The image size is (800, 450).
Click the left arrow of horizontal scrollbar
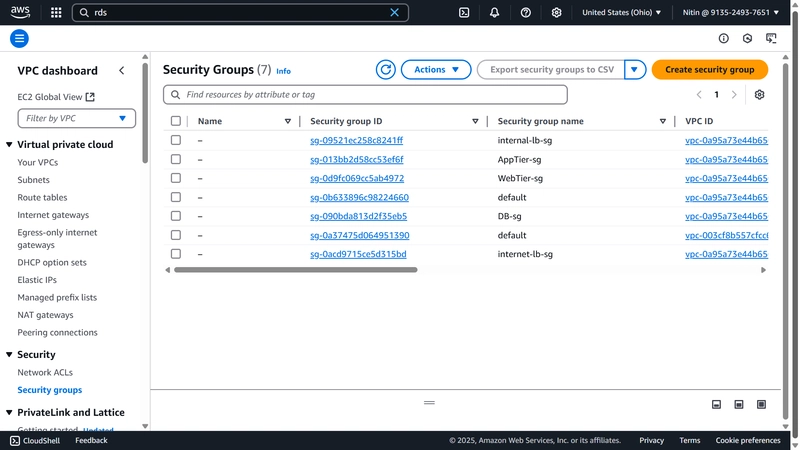pyautogui.click(x=167, y=270)
